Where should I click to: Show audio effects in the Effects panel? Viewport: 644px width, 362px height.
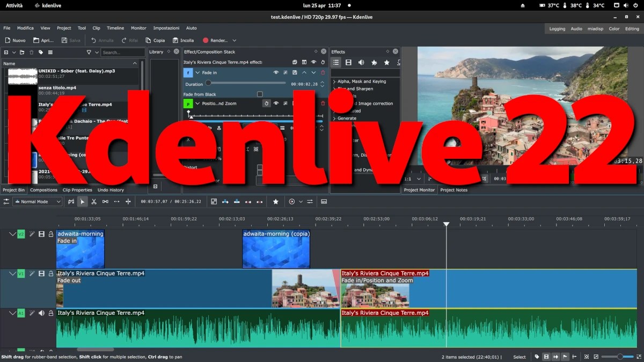[x=361, y=62]
